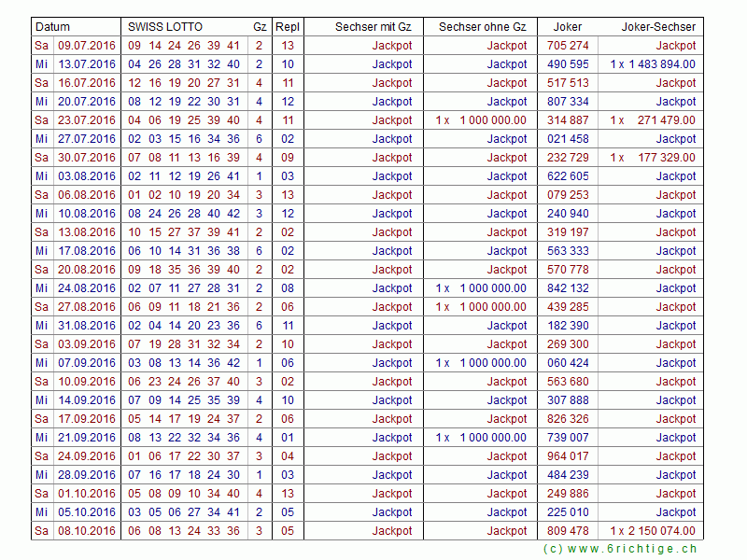
Task: Click the SWISS LOTTO column header
Action: click(165, 27)
